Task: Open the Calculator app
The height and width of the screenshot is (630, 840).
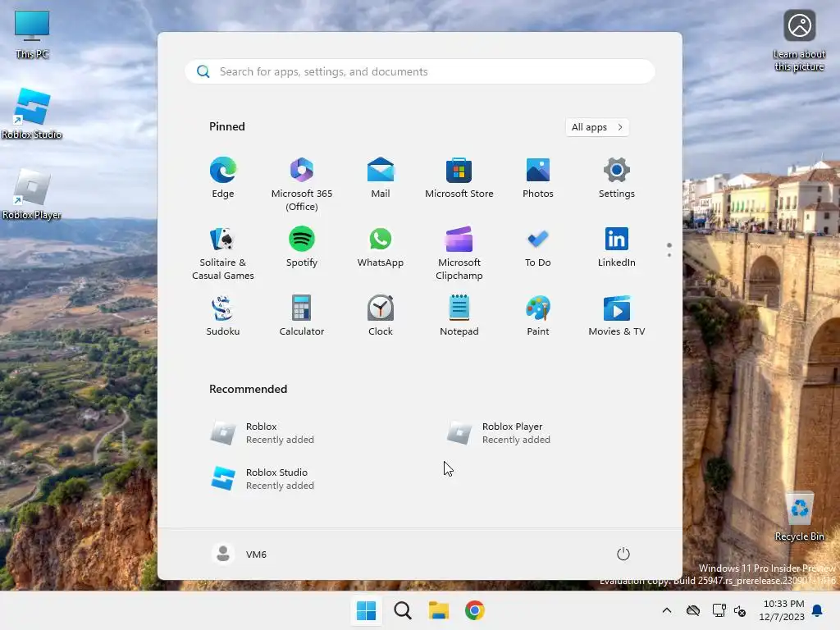Action: (x=302, y=316)
